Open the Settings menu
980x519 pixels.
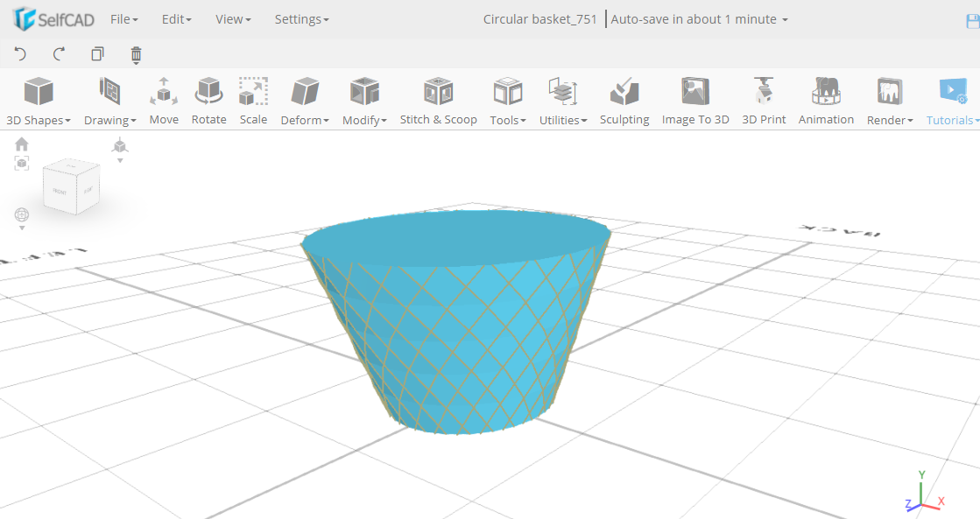pos(301,19)
